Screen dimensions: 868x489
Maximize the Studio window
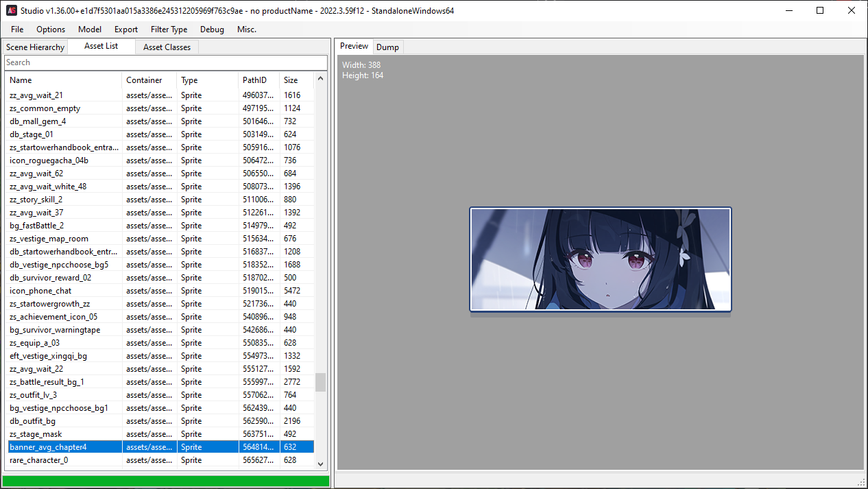pyautogui.click(x=820, y=10)
